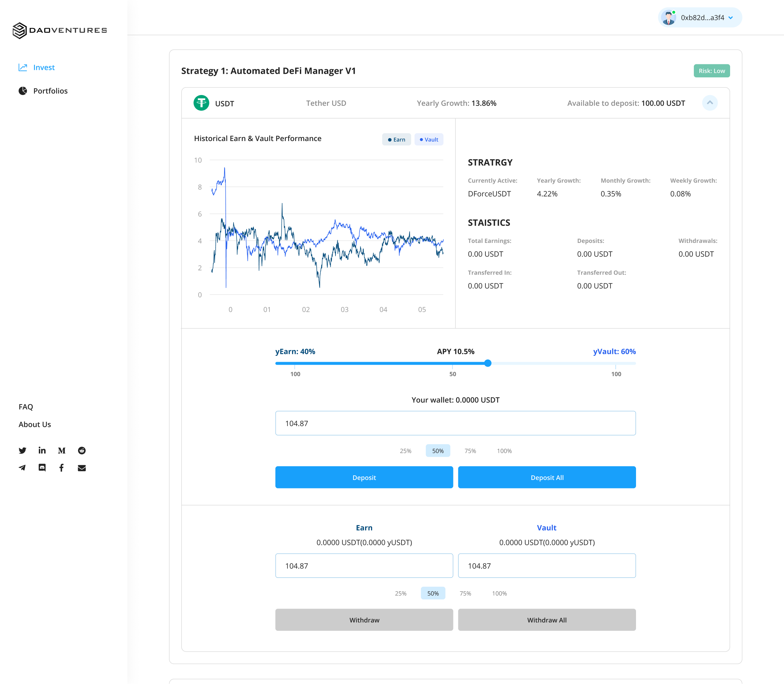Click the Vault withdraw amount field
This screenshot has height=684, width=784.
[x=547, y=566]
